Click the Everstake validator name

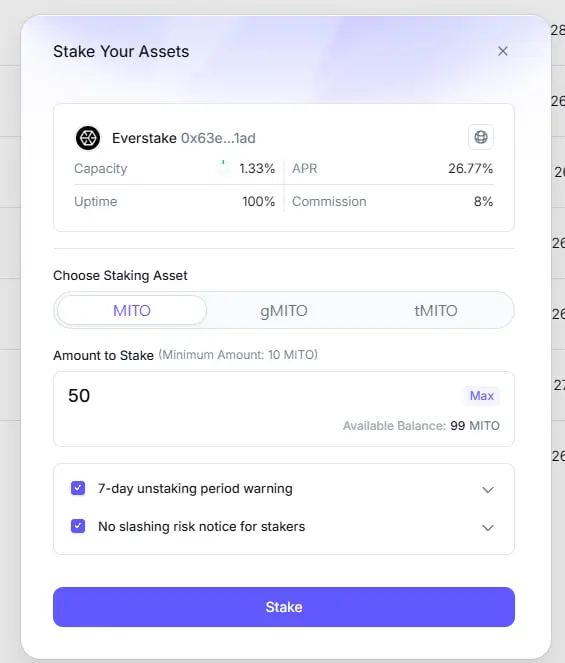pyautogui.click(x=144, y=138)
